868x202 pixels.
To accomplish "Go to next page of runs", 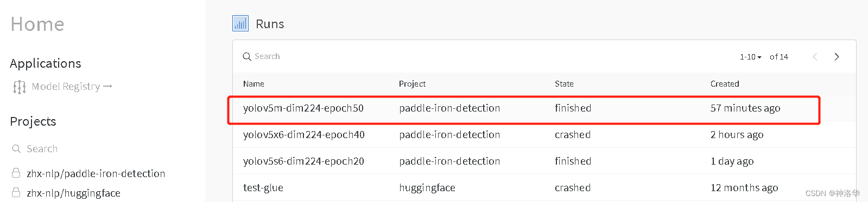I will tap(837, 57).
